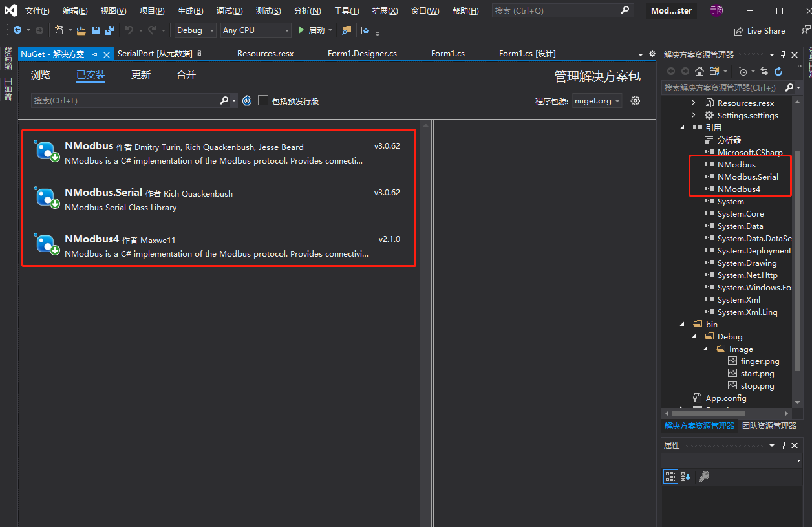Image resolution: width=812 pixels, height=527 pixels.
Task: Switch to the Form1.cs tab
Action: coord(448,54)
